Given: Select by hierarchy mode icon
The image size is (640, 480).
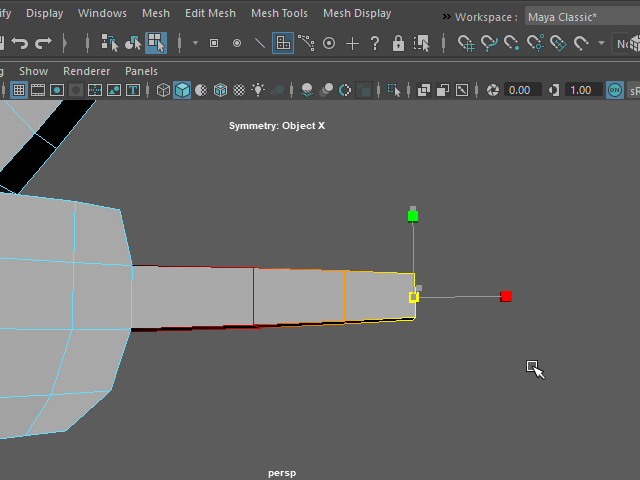Looking at the screenshot, I should point(109,44).
